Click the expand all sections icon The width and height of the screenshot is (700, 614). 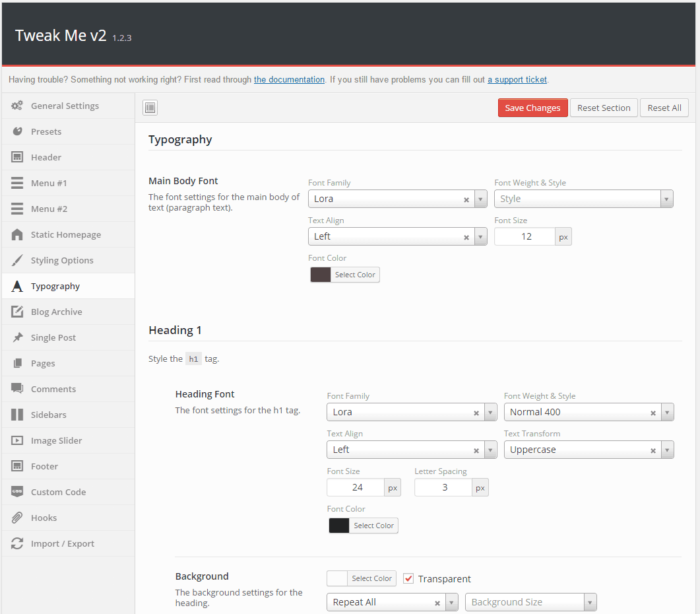coord(150,108)
